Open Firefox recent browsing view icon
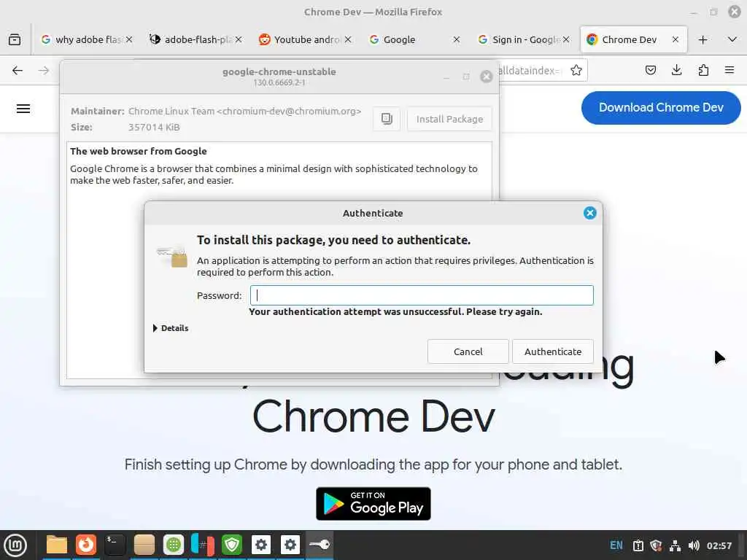The height and width of the screenshot is (560, 747). click(15, 39)
